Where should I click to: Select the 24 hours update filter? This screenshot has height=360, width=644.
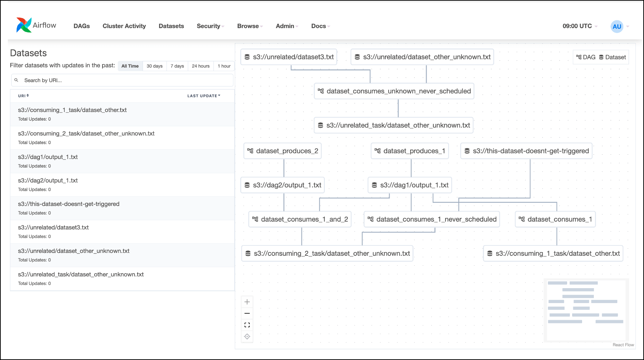point(201,66)
